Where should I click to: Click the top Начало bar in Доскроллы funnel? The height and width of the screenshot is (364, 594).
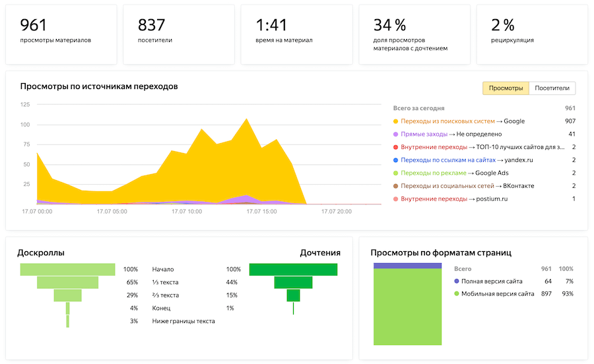(67, 269)
